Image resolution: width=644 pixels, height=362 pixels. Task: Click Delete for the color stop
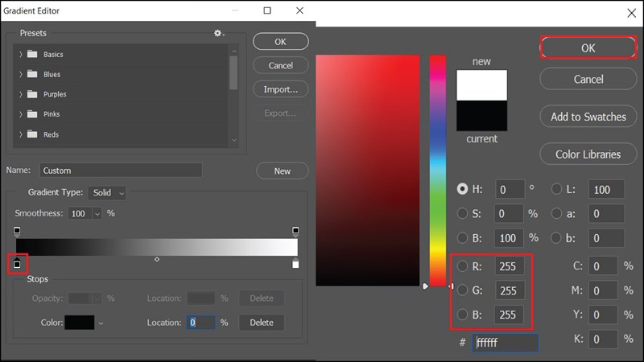tap(262, 323)
